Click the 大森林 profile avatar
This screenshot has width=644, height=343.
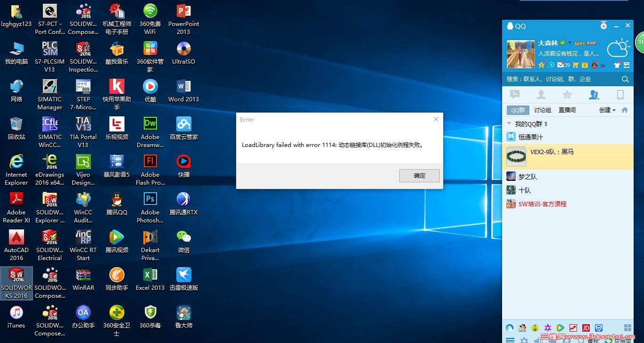click(520, 54)
